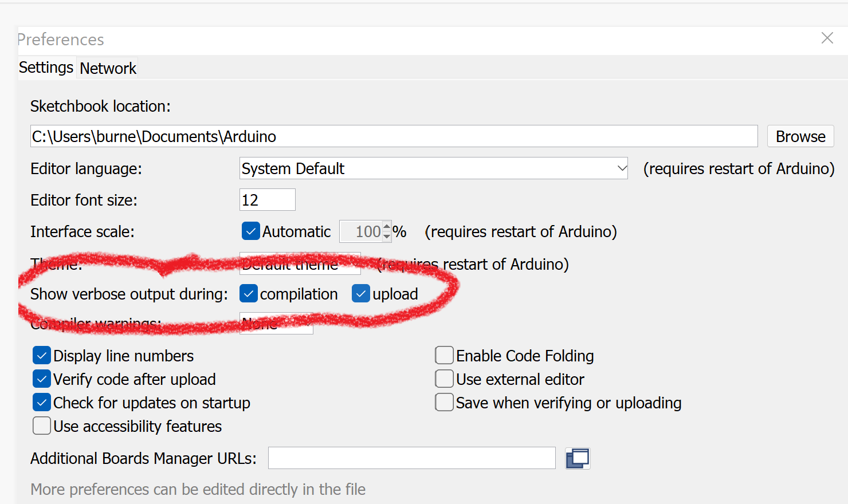Uncheck Verify code after upload
The width and height of the screenshot is (848, 504).
point(42,379)
